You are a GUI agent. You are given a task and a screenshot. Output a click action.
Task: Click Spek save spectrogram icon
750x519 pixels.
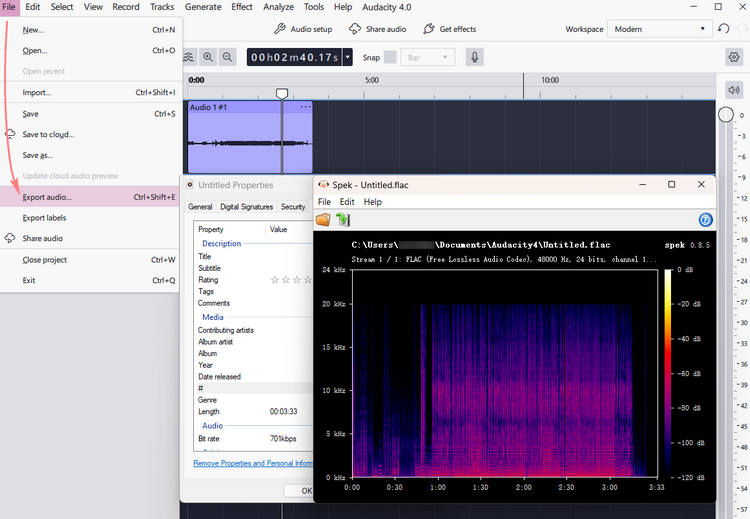[x=343, y=220]
